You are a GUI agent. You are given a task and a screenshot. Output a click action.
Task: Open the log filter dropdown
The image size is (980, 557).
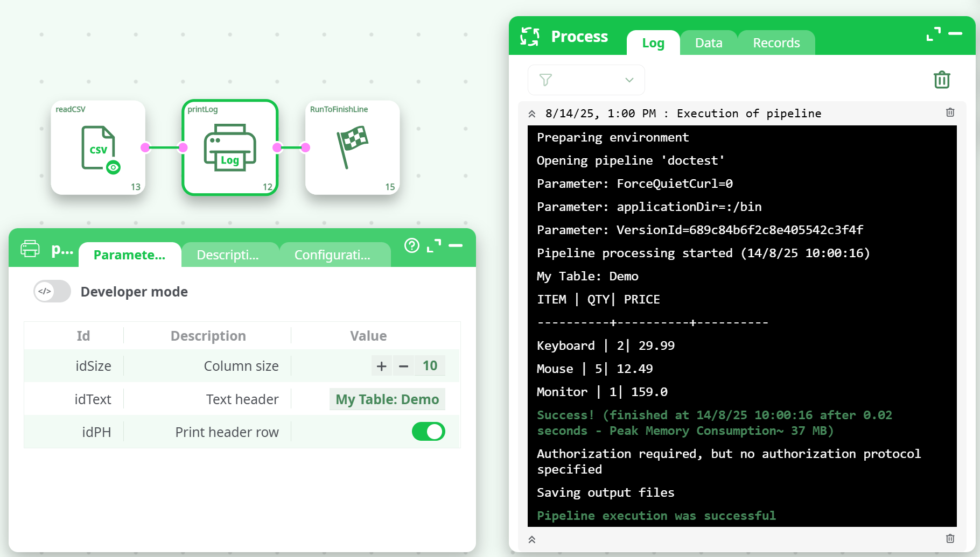[x=586, y=80]
